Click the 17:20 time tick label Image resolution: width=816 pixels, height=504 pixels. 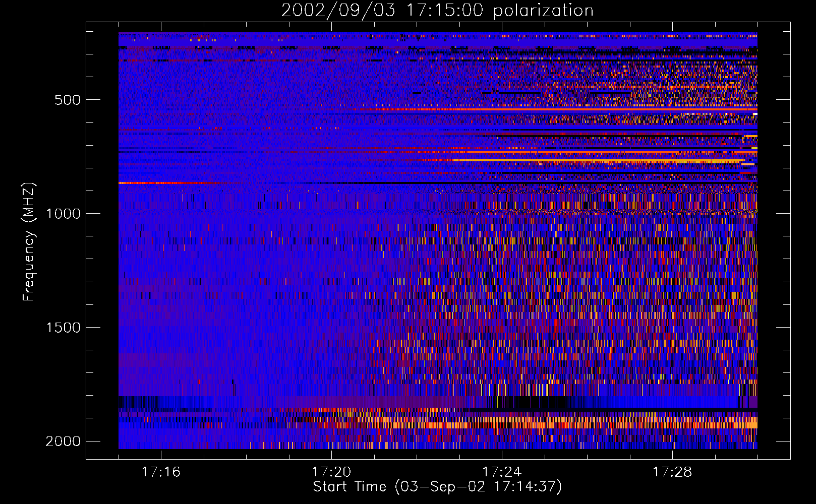coord(331,472)
